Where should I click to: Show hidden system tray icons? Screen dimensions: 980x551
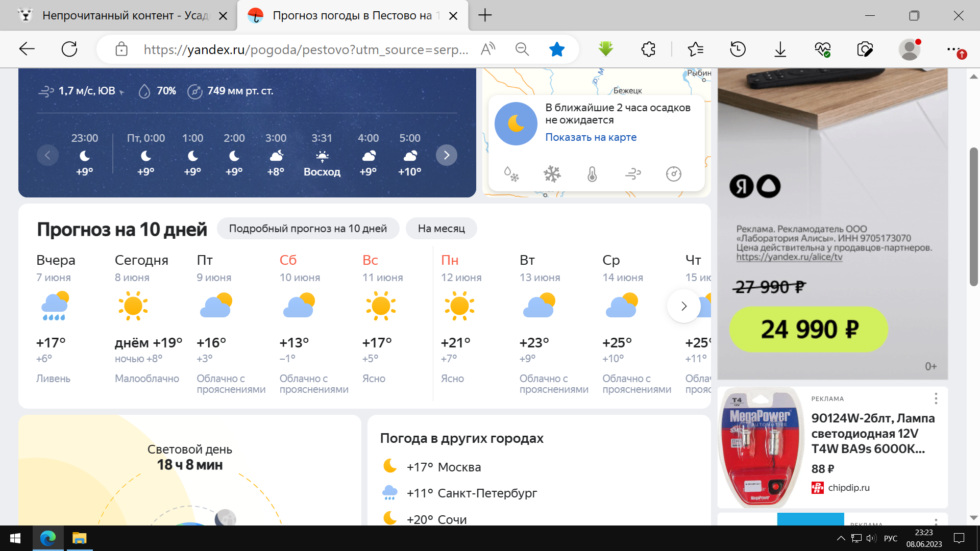click(x=841, y=538)
